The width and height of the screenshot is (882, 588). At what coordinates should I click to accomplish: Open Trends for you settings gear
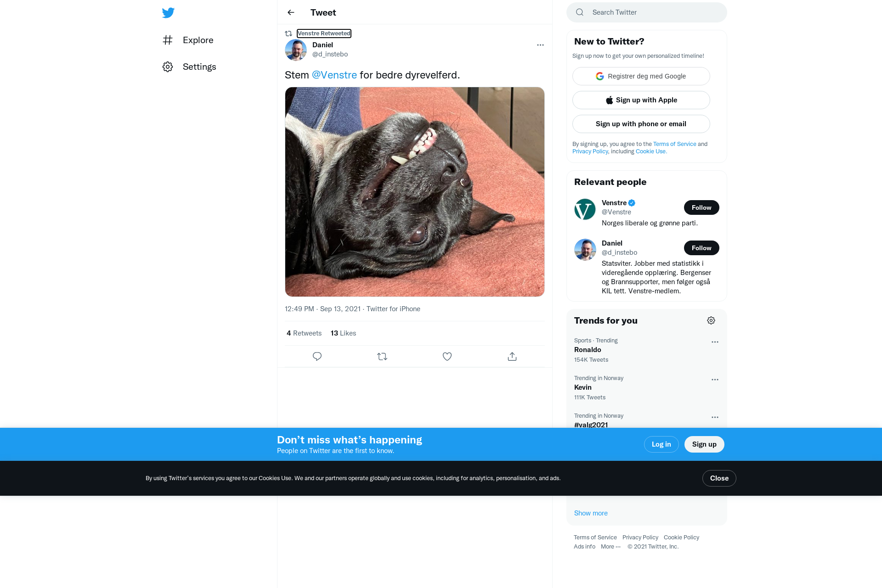[x=711, y=320]
